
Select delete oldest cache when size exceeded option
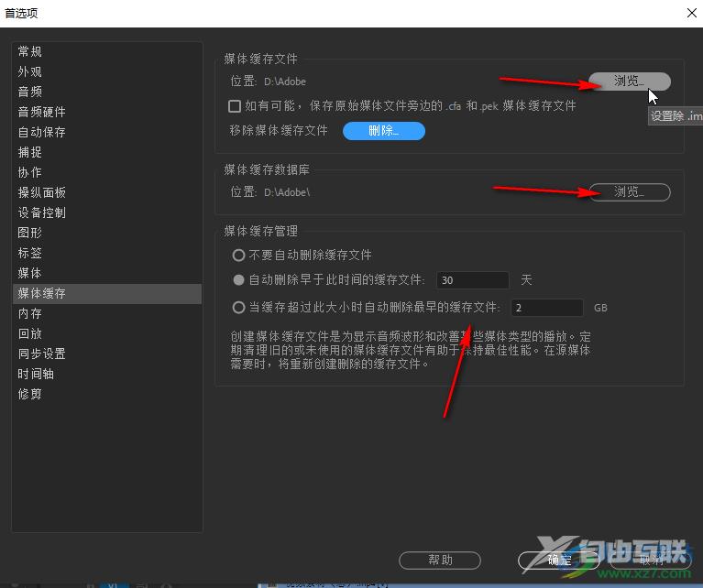(x=238, y=308)
